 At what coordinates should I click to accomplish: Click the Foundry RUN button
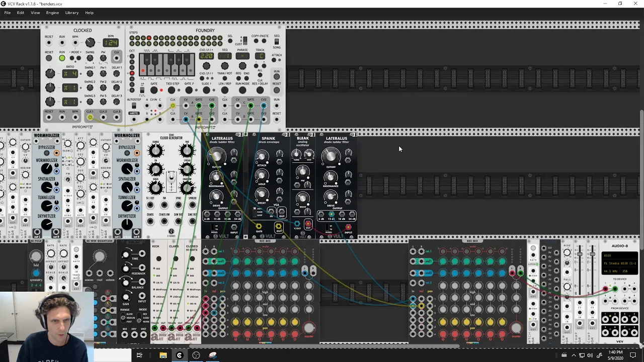pyautogui.click(x=277, y=76)
